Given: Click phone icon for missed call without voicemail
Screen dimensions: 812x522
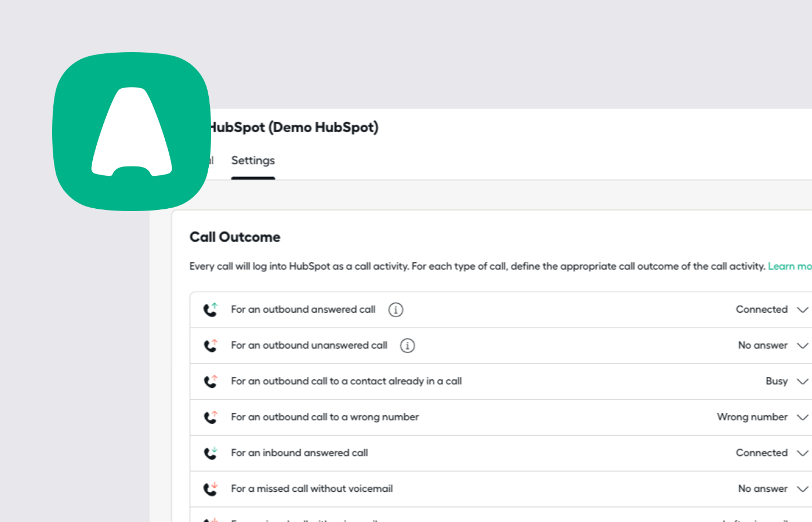Looking at the screenshot, I should (211, 489).
